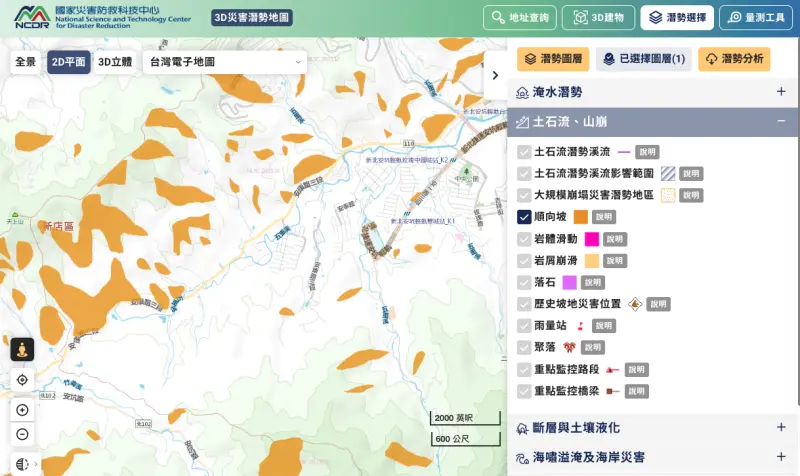Screen dimensions: 800x476
Task: Zoom out of the map
Action: (x=22, y=434)
